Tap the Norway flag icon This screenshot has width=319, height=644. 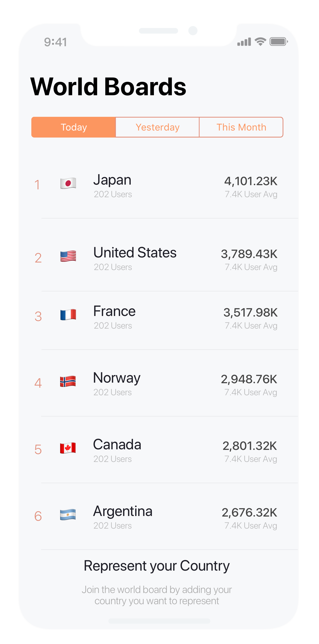68,381
